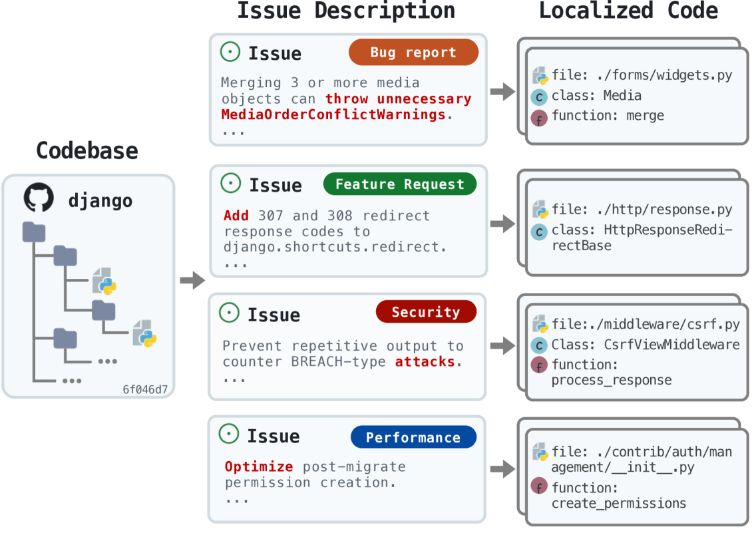Click the text 'file:./middleware/csrf.py'
Screen dimensions: 756x535
pyautogui.click(x=646, y=324)
